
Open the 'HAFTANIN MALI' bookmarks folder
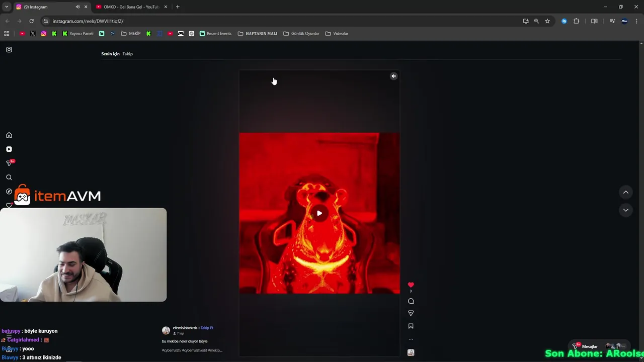(x=258, y=34)
